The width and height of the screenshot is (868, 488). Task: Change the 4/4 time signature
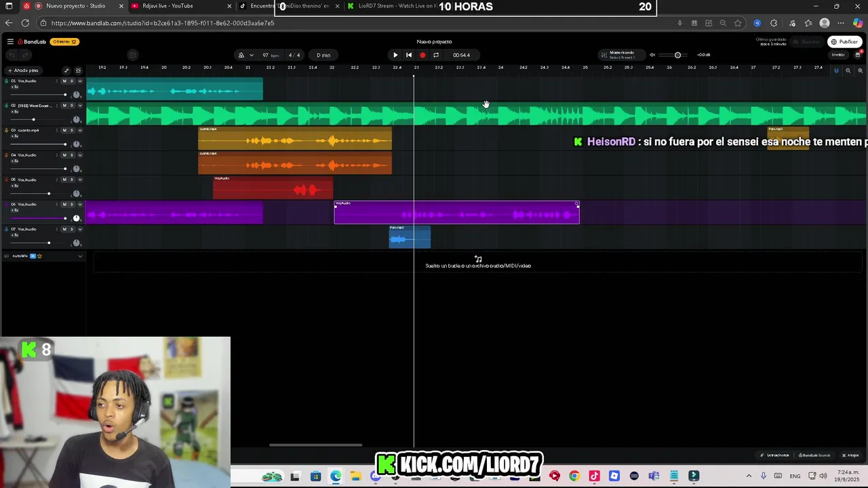(294, 55)
